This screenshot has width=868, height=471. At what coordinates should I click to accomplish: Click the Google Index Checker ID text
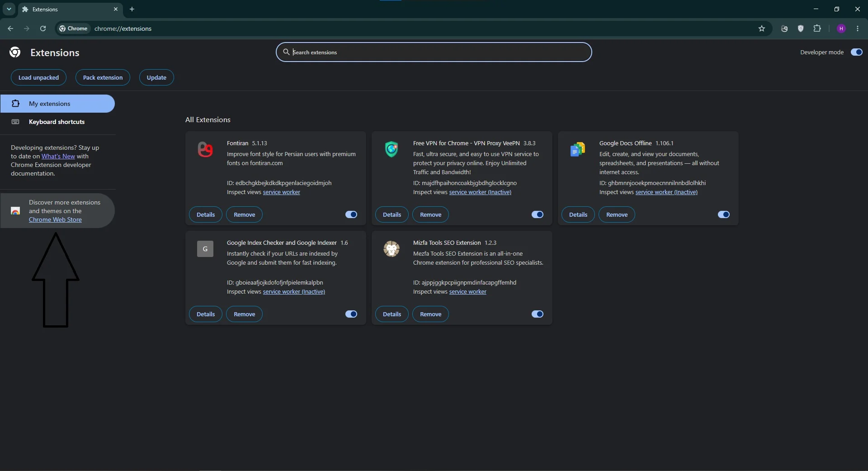(275, 282)
